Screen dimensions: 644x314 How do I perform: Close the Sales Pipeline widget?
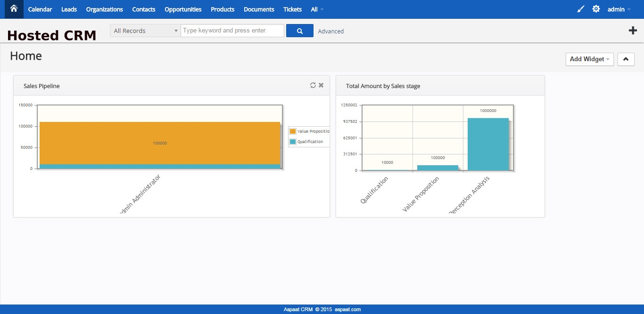[x=321, y=85]
